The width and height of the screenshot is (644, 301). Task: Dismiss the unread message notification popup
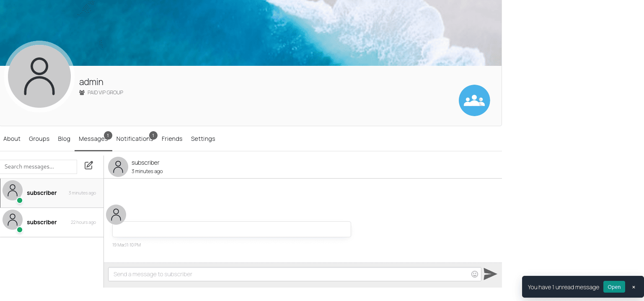[634, 287]
